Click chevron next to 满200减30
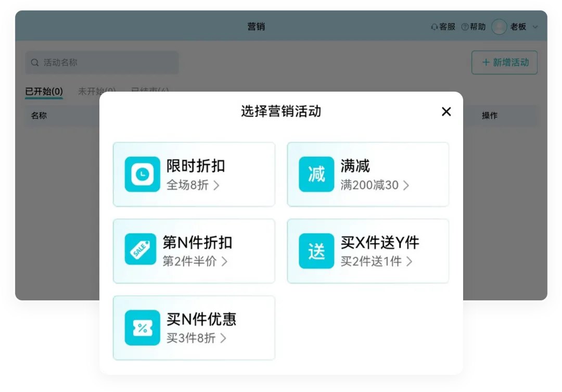Viewport: 562px width, 392px height. click(x=406, y=185)
